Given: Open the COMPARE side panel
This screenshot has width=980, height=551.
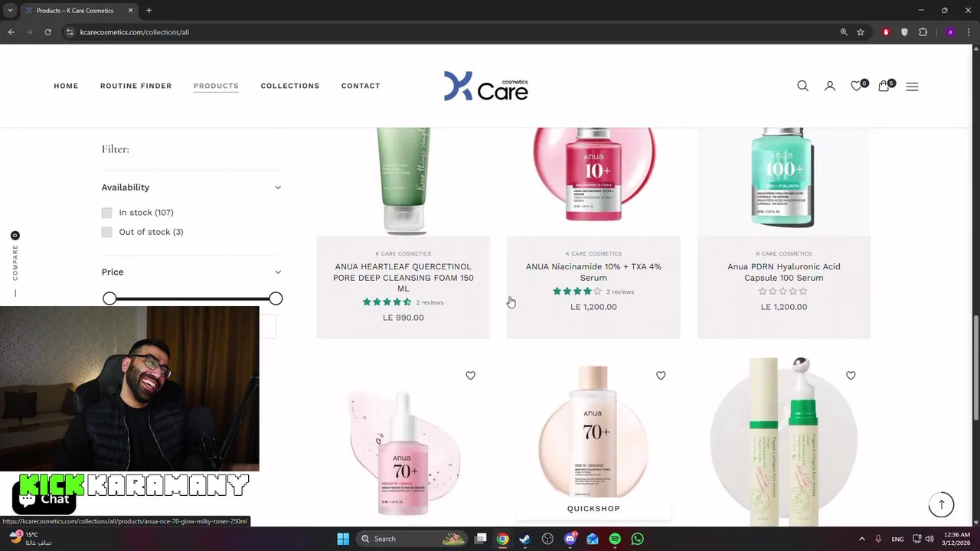Looking at the screenshot, I should coord(15,262).
